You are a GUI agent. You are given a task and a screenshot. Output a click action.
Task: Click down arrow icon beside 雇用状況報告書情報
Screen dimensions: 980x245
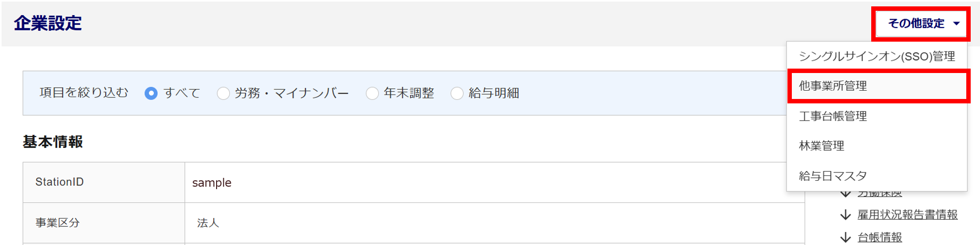click(x=845, y=215)
